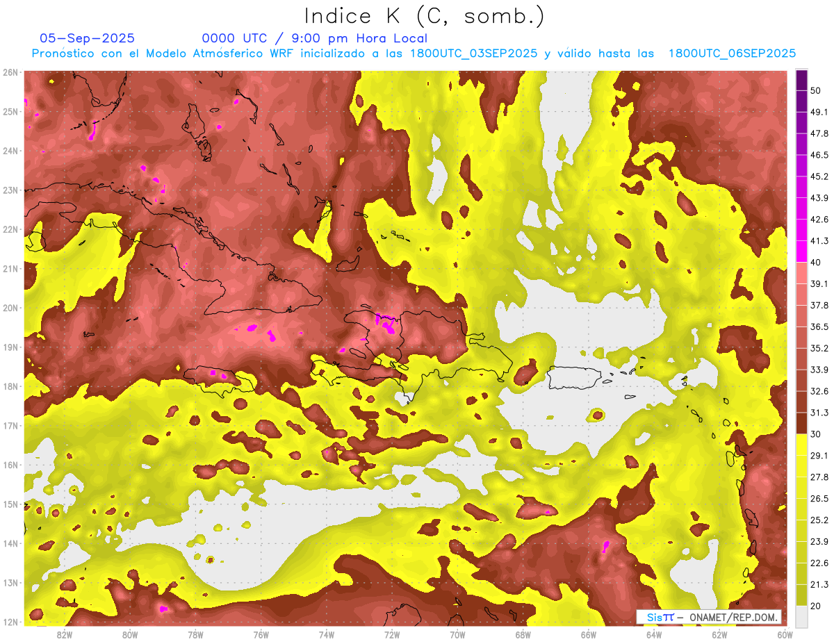Image resolution: width=834 pixels, height=644 pixels.
Task: Click latitude label 21N
Action: point(10,268)
